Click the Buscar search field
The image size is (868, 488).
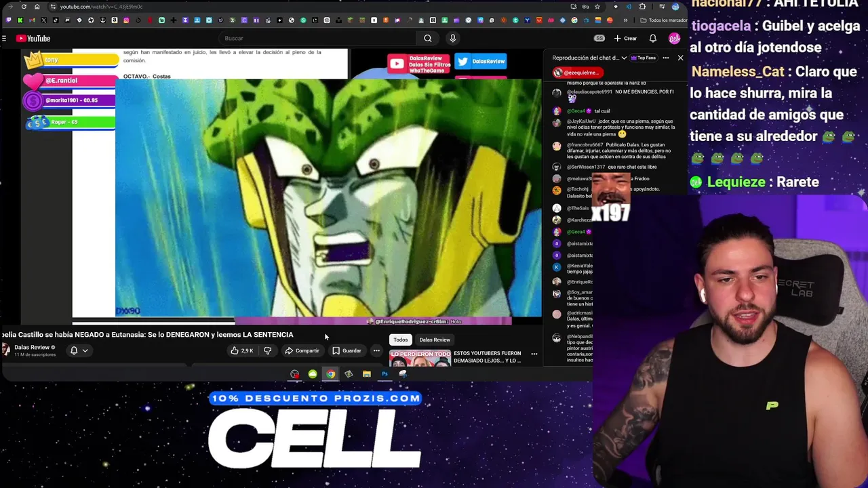(x=319, y=39)
